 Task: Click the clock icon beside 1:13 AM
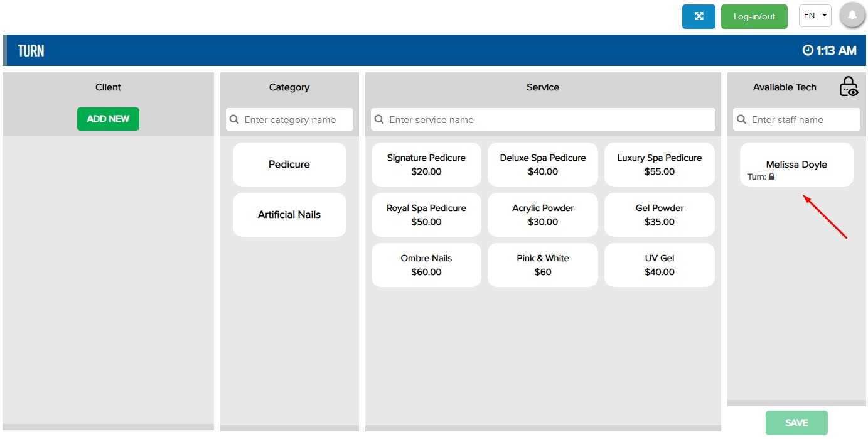808,50
